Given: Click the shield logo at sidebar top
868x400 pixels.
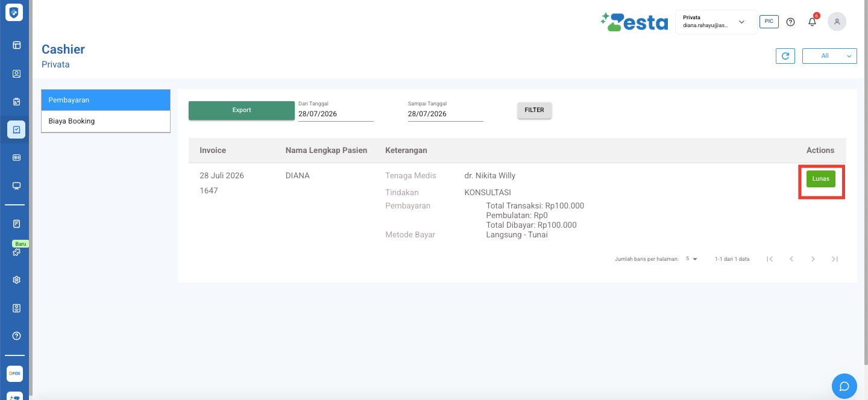Looking at the screenshot, I should pyautogui.click(x=14, y=12).
